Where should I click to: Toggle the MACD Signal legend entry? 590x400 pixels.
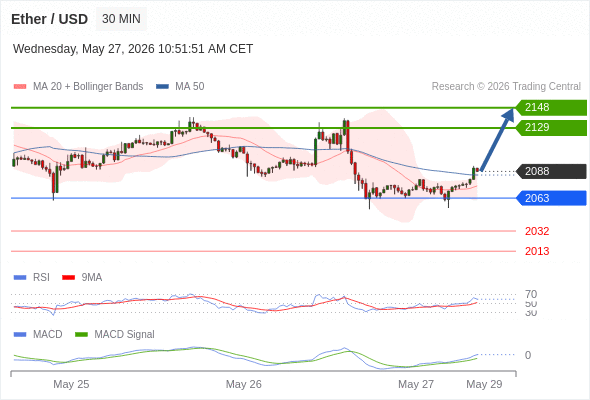coord(115,334)
